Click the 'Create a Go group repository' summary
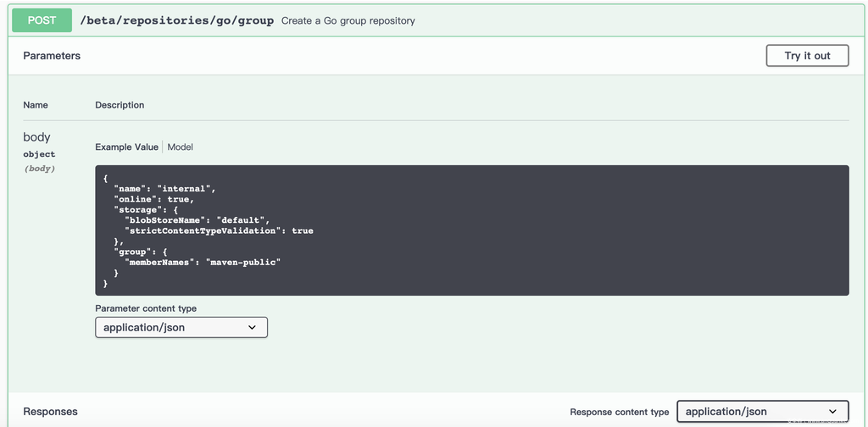868x427 pixels. [348, 20]
